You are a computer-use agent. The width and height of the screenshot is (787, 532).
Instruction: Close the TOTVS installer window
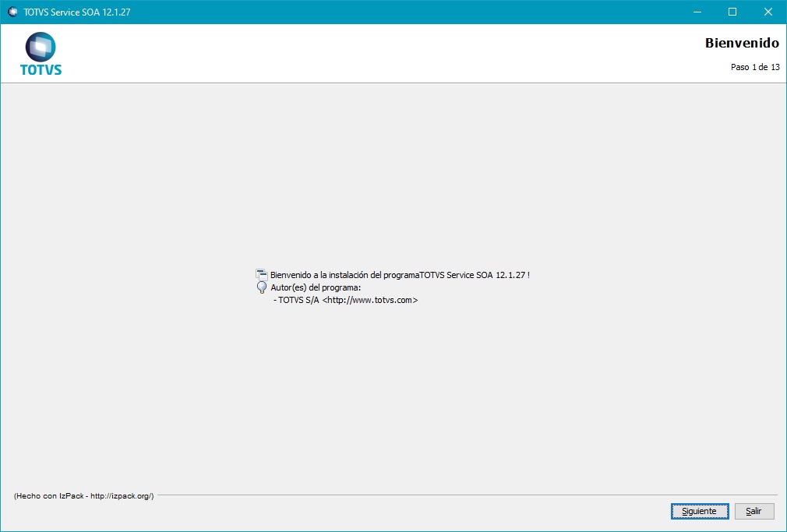point(768,12)
